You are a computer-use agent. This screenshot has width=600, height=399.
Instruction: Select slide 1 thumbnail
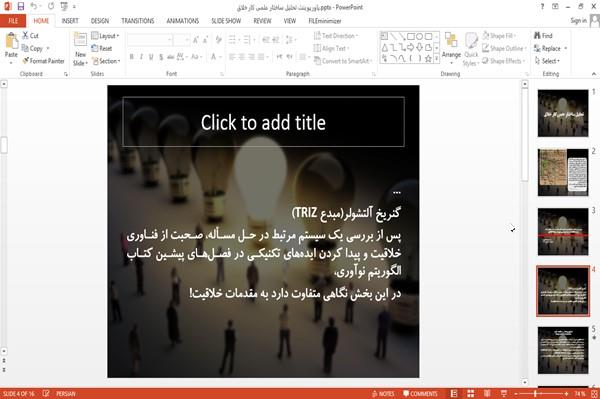[x=562, y=113]
